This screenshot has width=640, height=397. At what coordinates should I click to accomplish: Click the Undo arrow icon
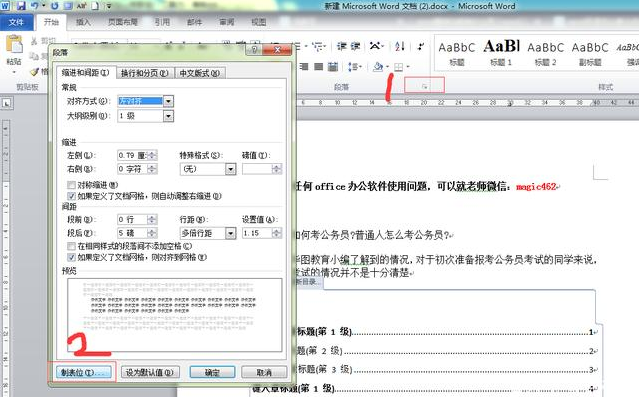coord(34,6)
